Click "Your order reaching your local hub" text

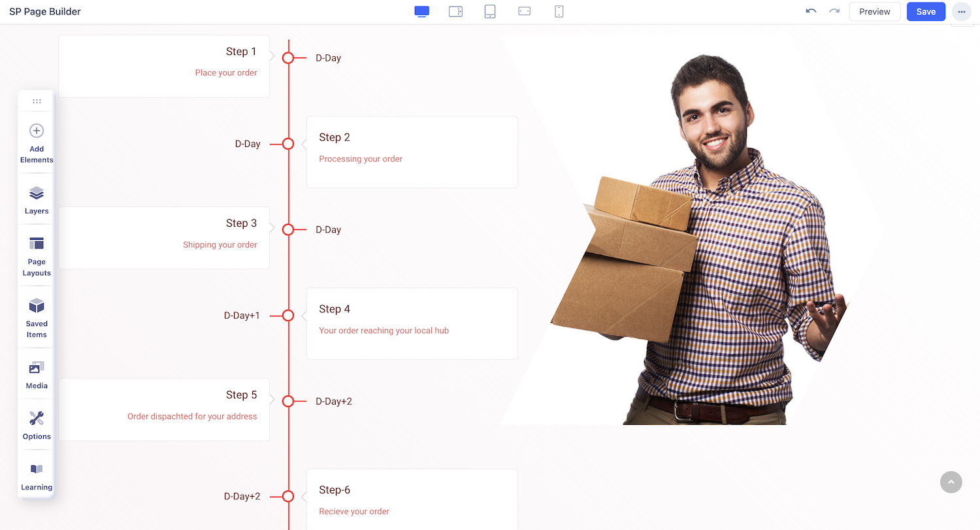[x=384, y=331]
